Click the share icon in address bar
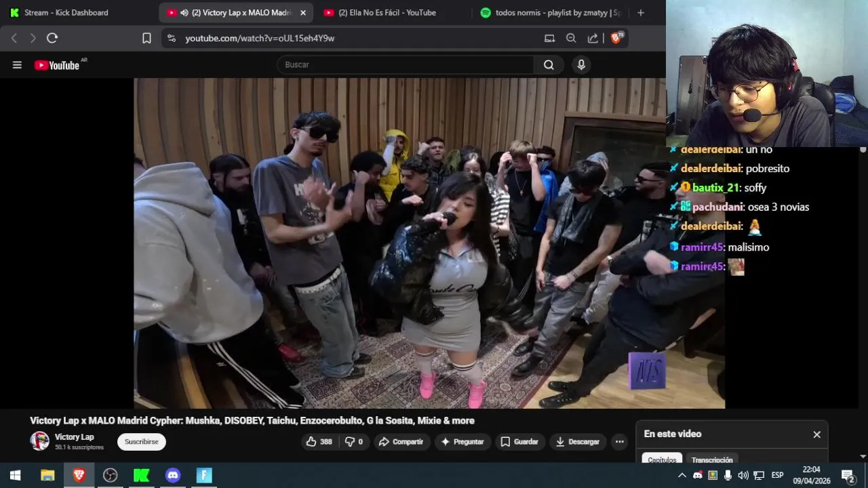868x488 pixels. pos(593,39)
